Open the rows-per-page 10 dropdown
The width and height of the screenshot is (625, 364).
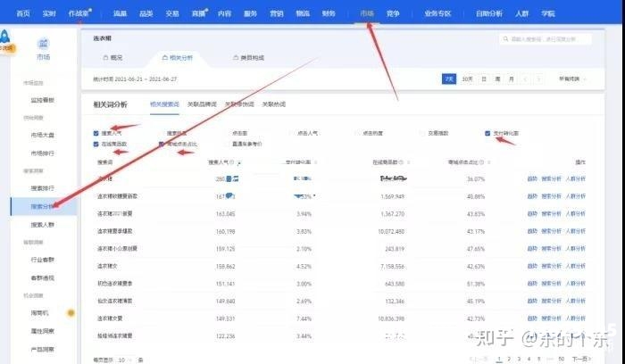pyautogui.click(x=124, y=360)
